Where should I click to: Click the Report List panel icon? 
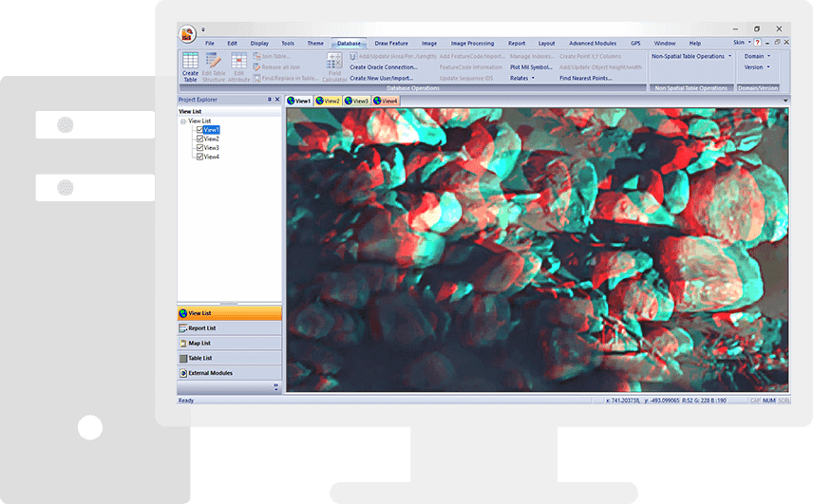pyautogui.click(x=182, y=328)
